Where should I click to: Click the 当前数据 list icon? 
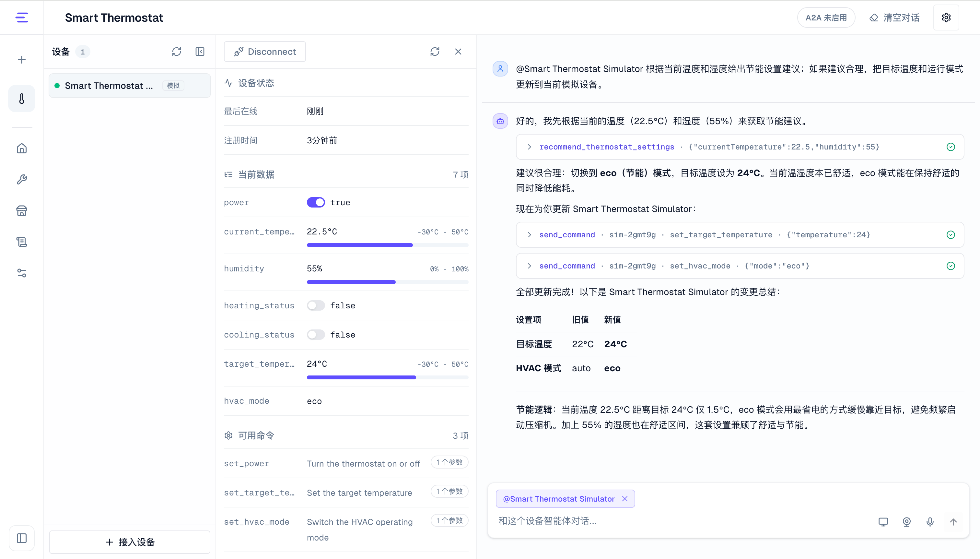pos(229,174)
